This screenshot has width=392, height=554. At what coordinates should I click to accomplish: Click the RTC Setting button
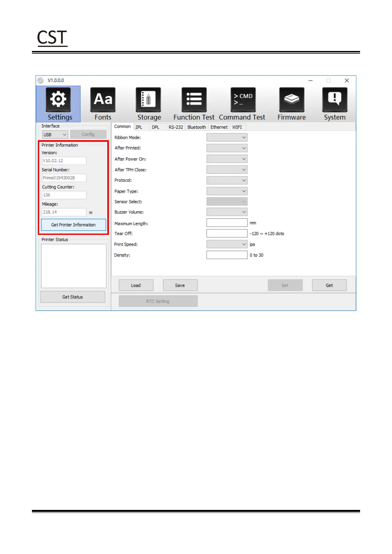158,301
